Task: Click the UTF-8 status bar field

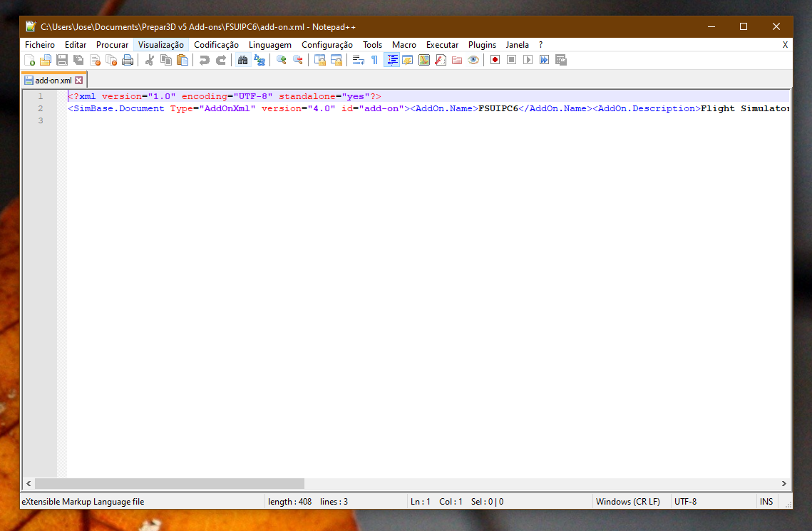Action: [x=686, y=502]
